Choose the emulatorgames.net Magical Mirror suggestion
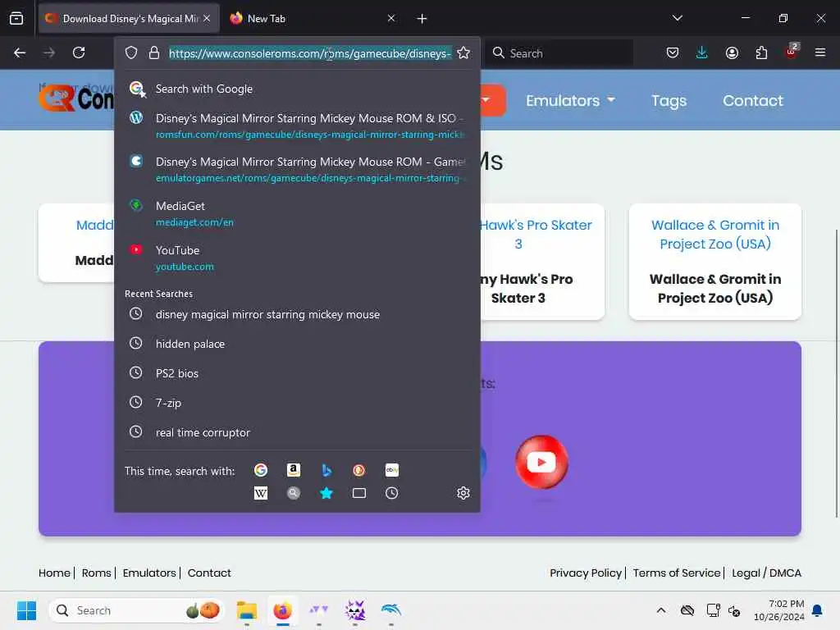This screenshot has width=840, height=630. tap(297, 169)
